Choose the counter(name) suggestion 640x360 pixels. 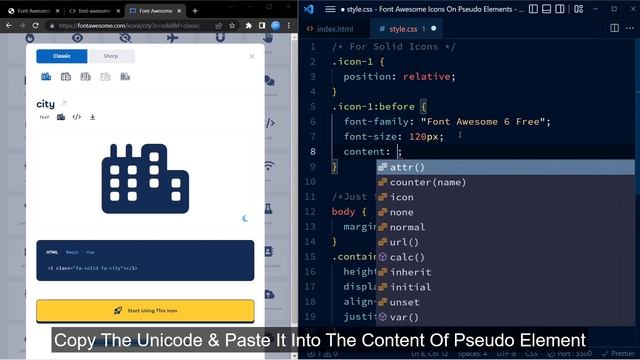(505, 182)
